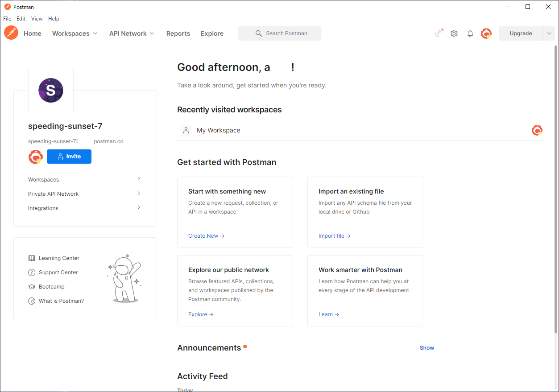Expand the Integrations chevron
Viewport: 559px width, 392px height.
pos(139,207)
